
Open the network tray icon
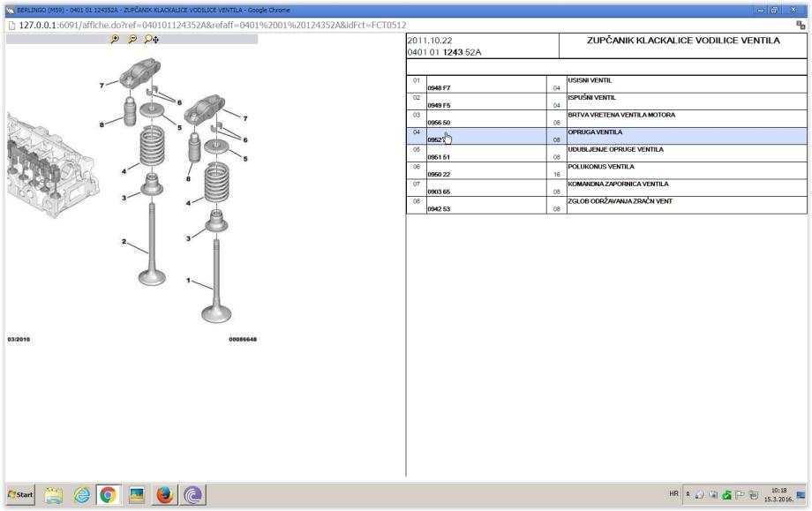pos(754,495)
